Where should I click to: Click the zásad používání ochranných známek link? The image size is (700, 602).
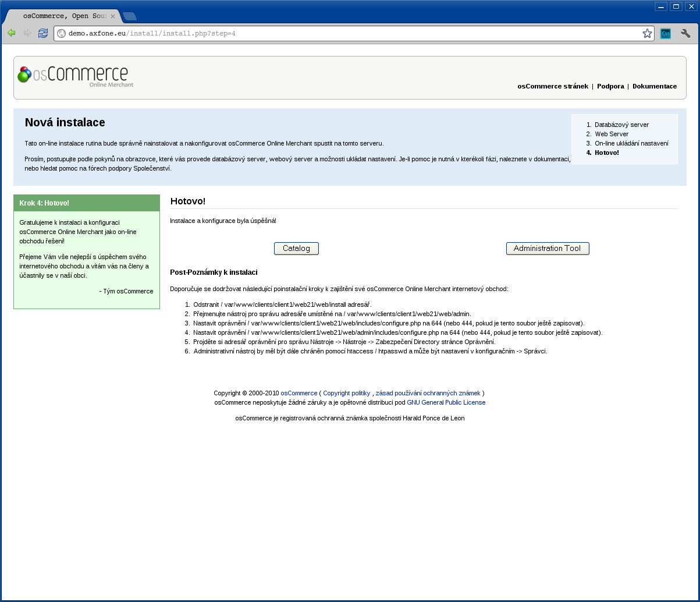pyautogui.click(x=428, y=394)
